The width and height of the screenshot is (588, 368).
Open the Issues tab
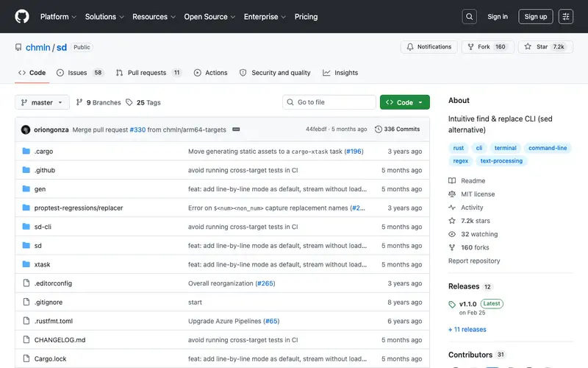point(80,73)
